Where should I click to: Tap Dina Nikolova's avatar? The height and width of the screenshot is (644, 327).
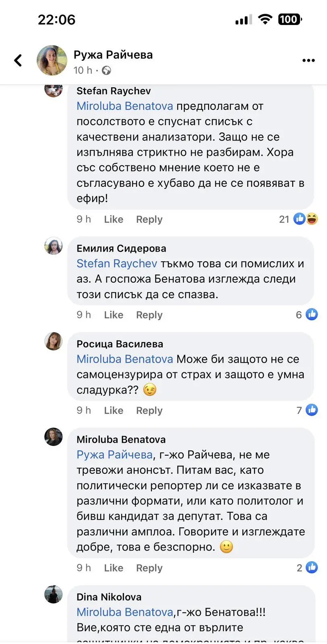(x=54, y=594)
